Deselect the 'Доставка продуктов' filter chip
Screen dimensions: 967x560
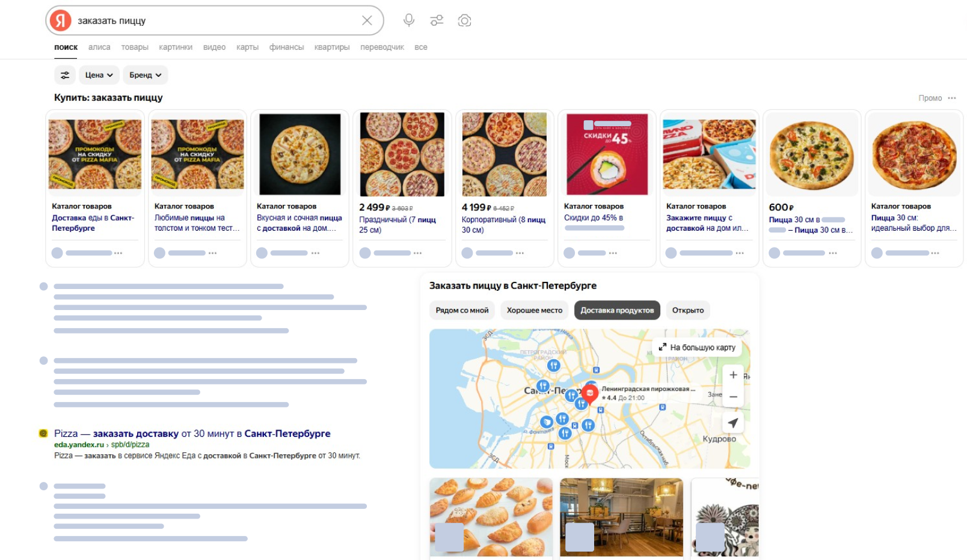pos(617,311)
